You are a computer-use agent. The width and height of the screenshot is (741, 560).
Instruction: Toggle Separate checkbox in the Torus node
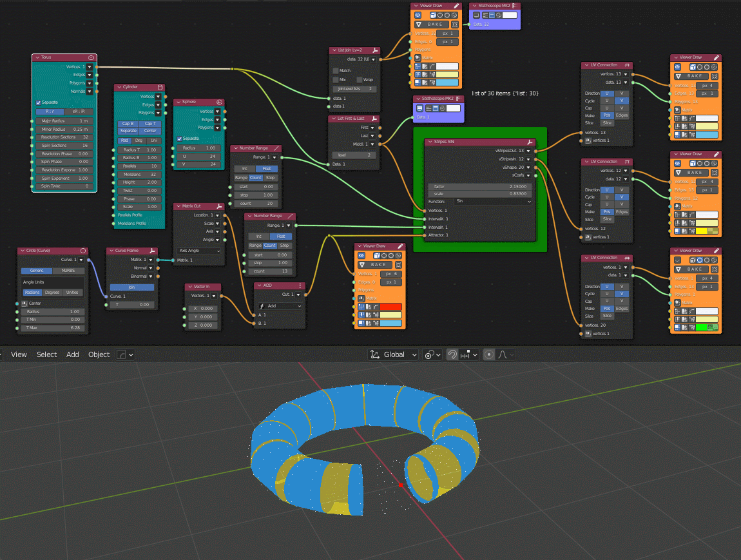click(38, 102)
